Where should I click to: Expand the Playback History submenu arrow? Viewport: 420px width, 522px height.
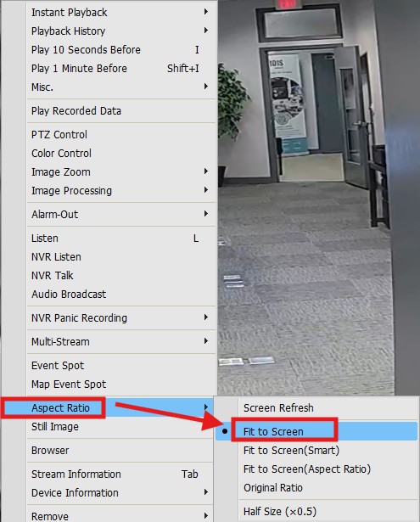point(206,31)
